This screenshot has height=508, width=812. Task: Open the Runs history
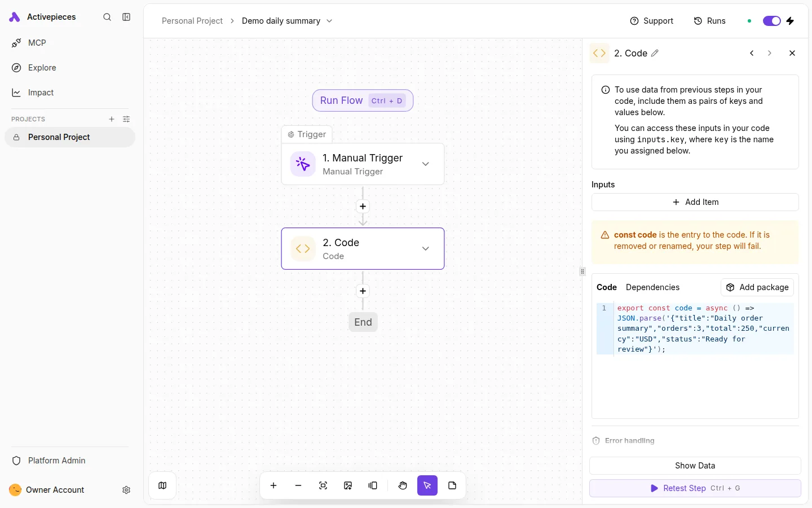(709, 21)
